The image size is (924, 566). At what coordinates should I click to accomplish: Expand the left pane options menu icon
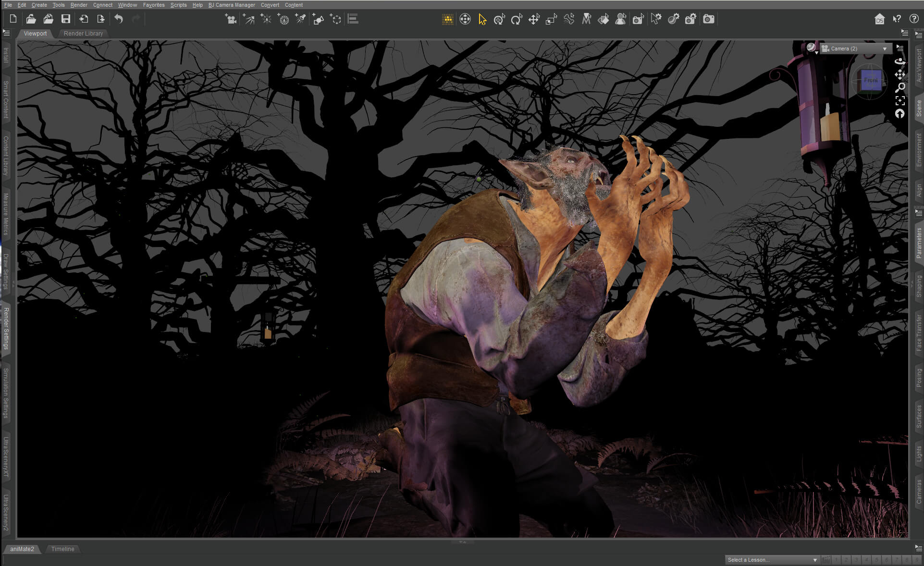(6, 33)
